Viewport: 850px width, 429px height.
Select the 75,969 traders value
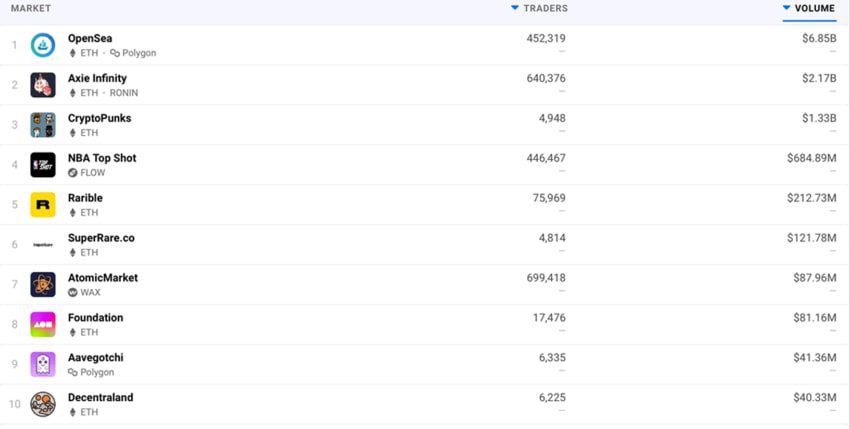(x=549, y=198)
